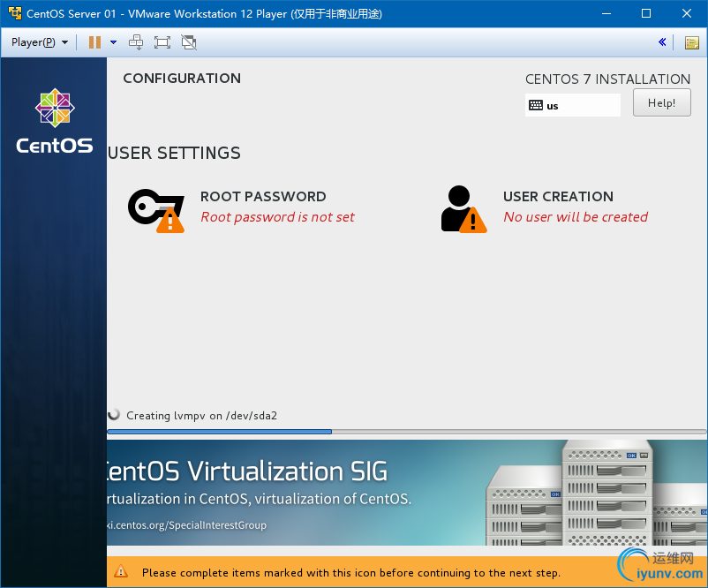This screenshot has width=708, height=588.
Task: Expand the power options dropdown arrow
Action: pos(113,42)
